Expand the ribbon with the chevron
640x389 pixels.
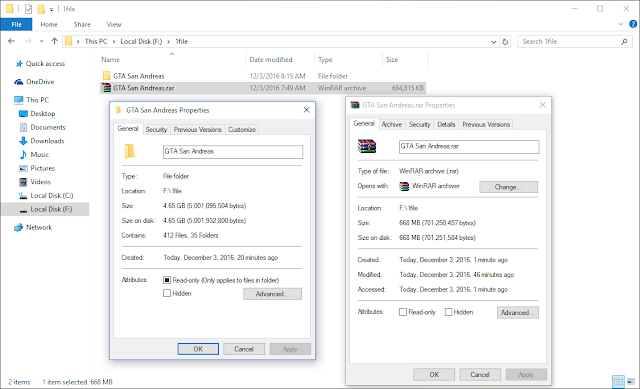coord(621,24)
